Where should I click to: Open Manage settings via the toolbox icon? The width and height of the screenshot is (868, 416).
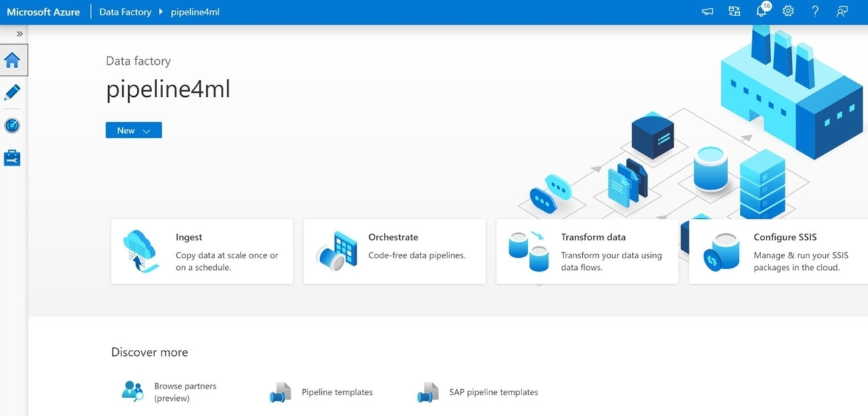pos(12,158)
